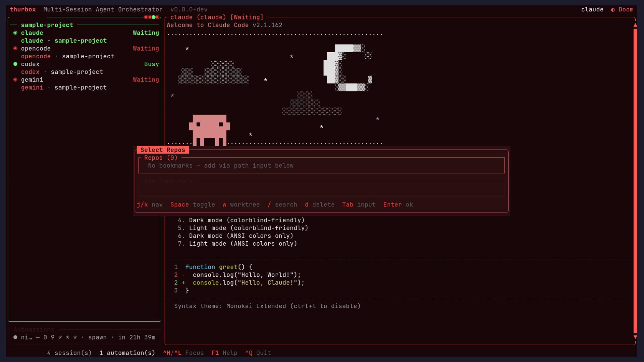Click the d delete hint
This screenshot has width=644, height=362.
320,205
